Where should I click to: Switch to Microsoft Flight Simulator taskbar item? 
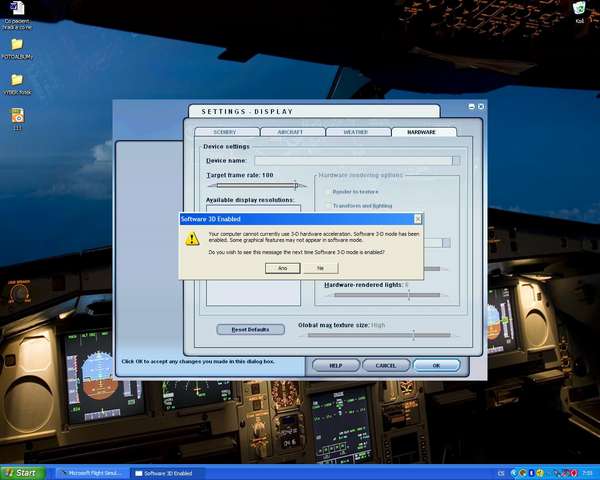[x=91, y=473]
